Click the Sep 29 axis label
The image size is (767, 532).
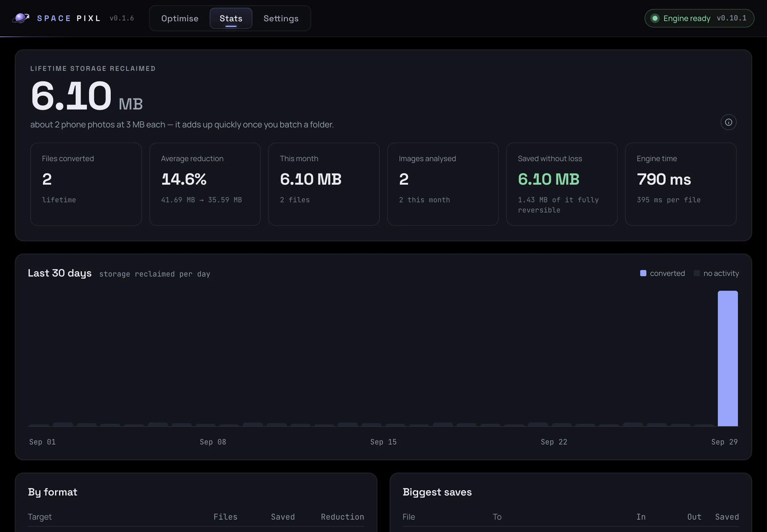pos(724,442)
